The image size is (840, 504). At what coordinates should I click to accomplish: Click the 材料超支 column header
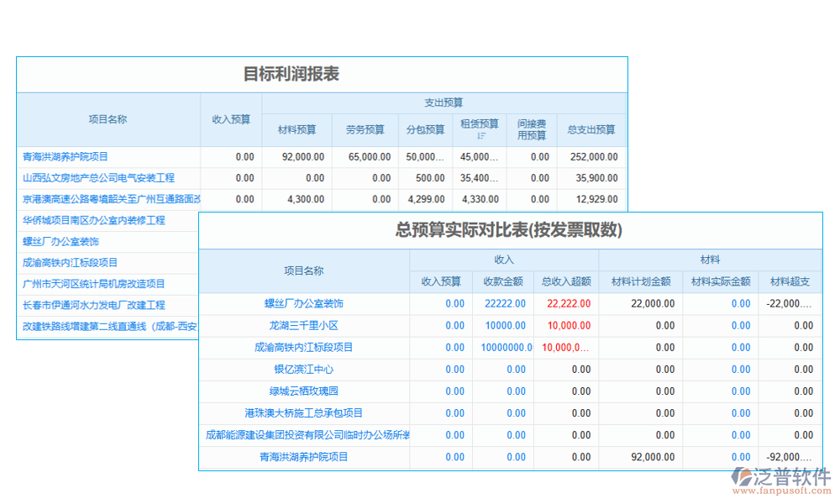pyautogui.click(x=790, y=281)
